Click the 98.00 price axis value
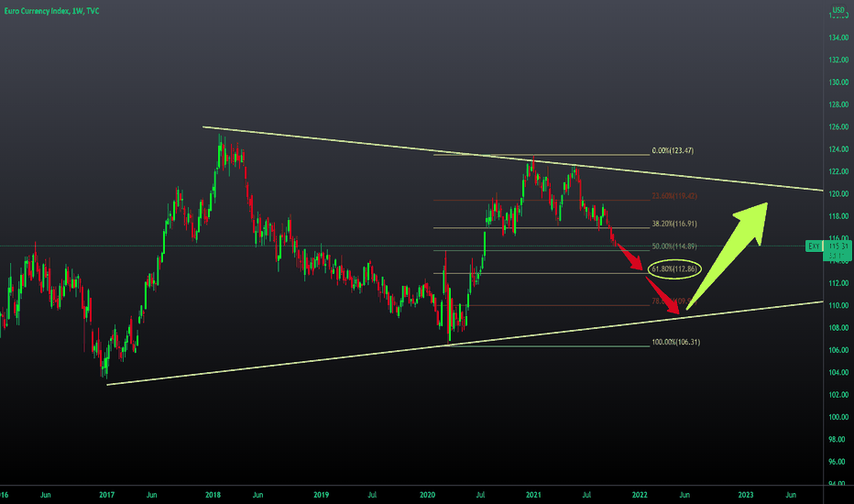 (837, 440)
